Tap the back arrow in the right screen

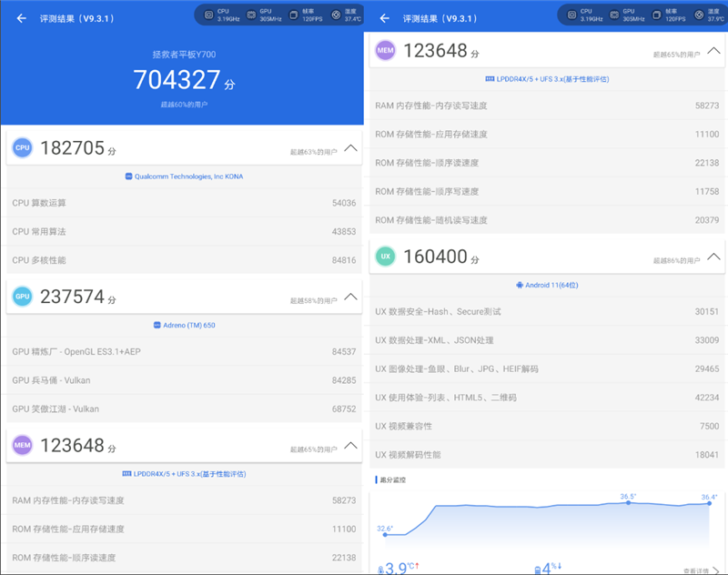point(384,18)
